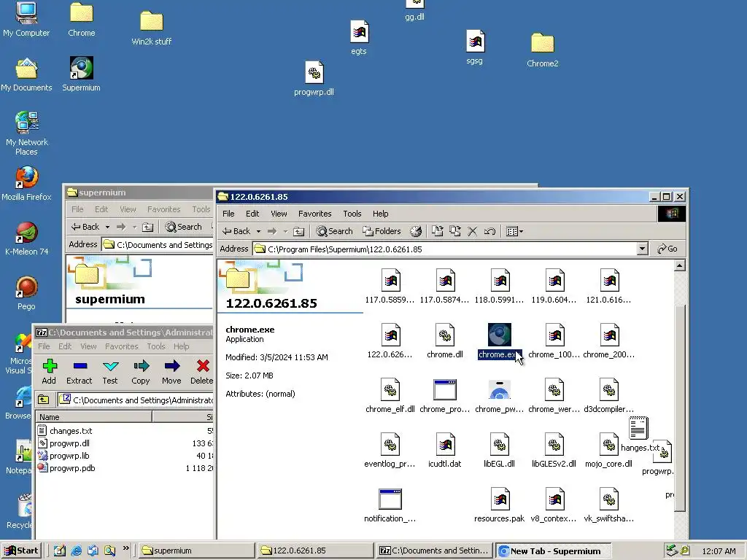Switch to New Tab - Supermium taskbar item
747x560 pixels.
pyautogui.click(x=553, y=551)
